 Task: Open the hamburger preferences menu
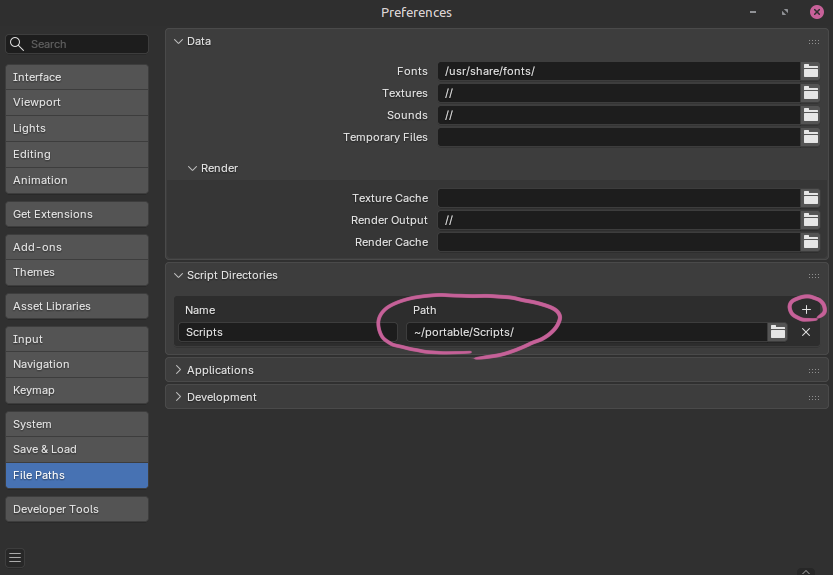(x=15, y=557)
